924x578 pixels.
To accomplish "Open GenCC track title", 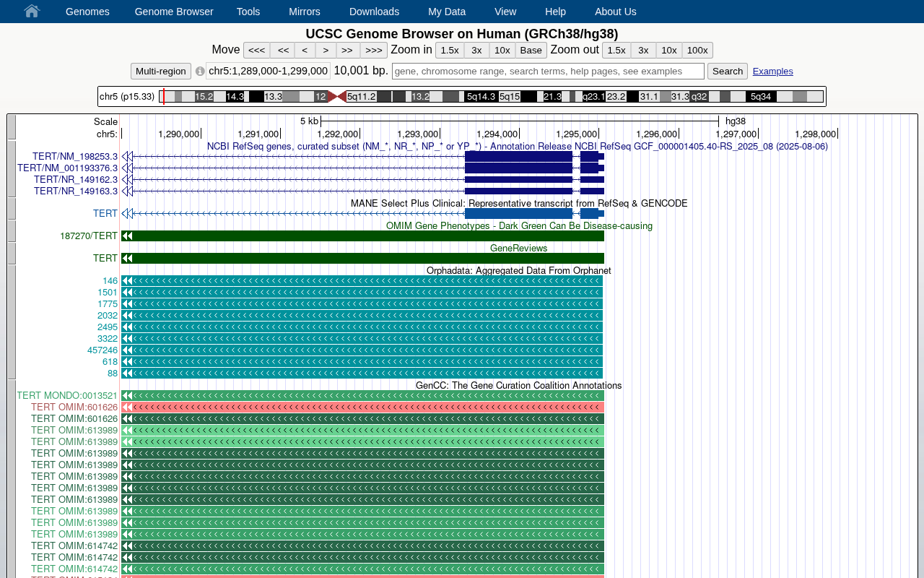I will (x=519, y=386).
